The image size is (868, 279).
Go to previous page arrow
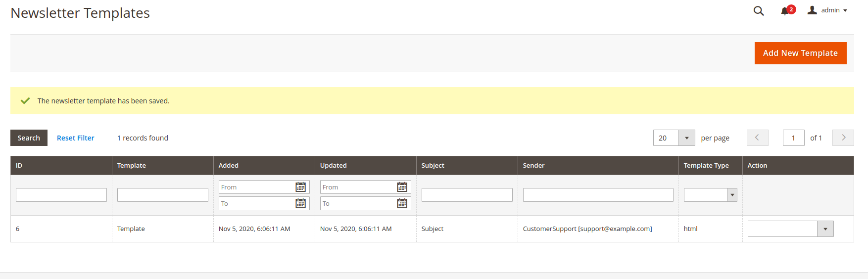(x=757, y=138)
